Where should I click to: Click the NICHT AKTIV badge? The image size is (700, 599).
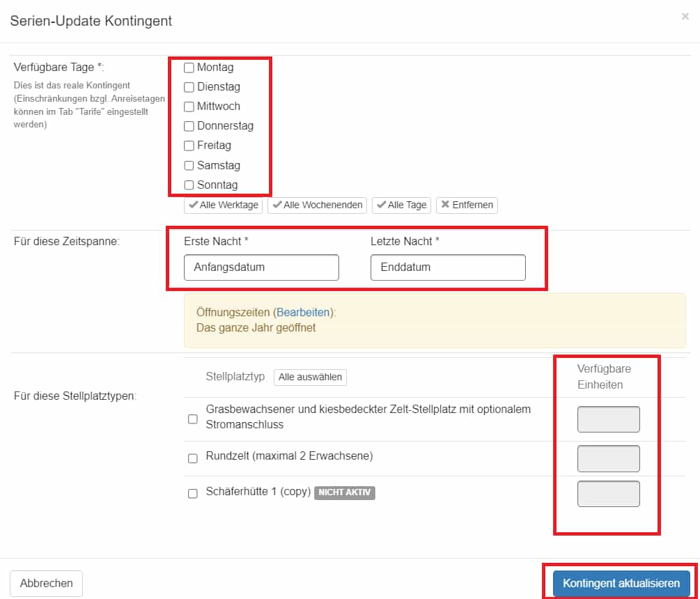coord(345,492)
